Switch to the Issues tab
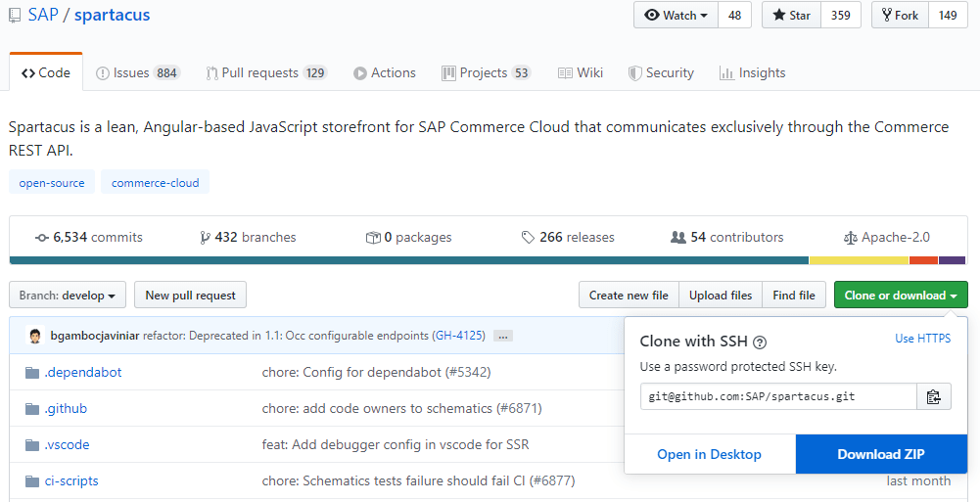The width and height of the screenshot is (980, 502). [x=137, y=73]
